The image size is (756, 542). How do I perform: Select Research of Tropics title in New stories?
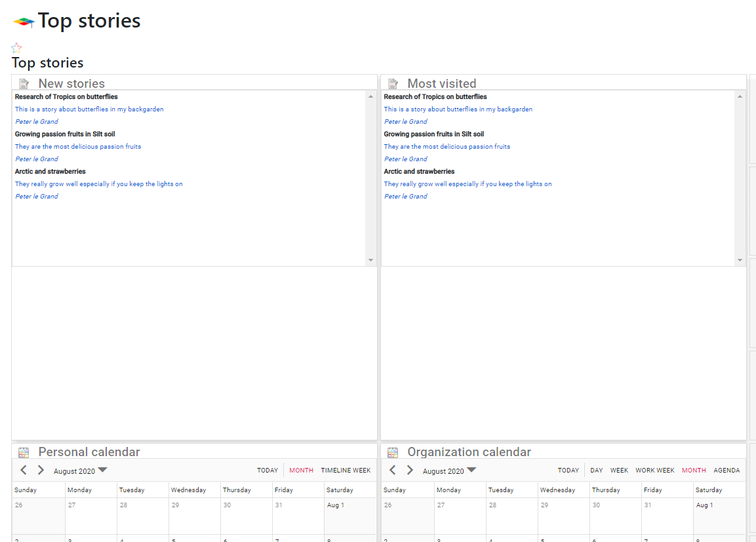(x=66, y=97)
